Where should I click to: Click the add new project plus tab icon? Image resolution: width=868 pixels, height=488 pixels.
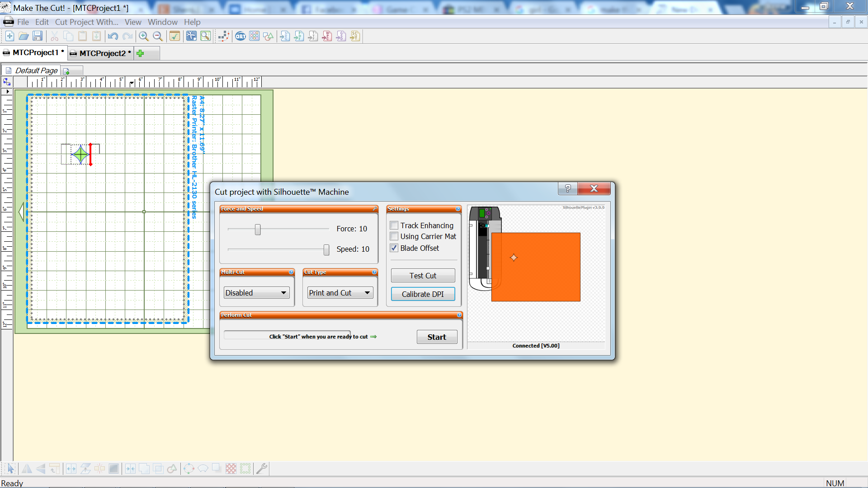(141, 53)
